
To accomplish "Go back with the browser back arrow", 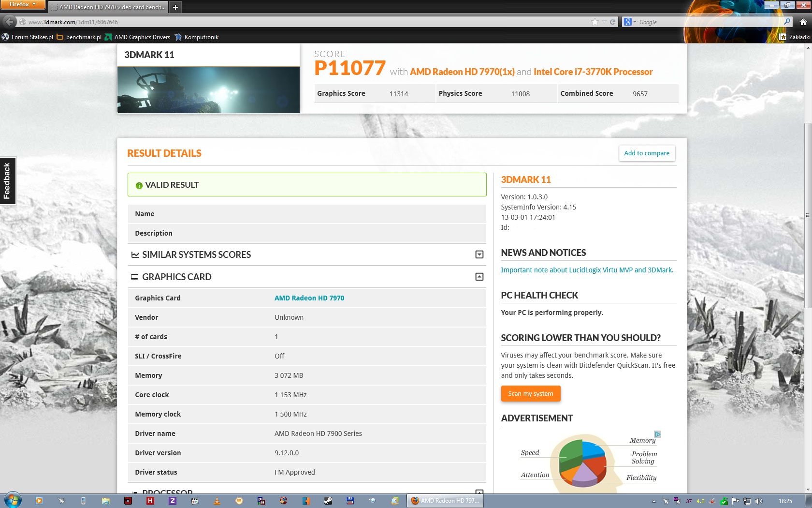I will coord(9,22).
